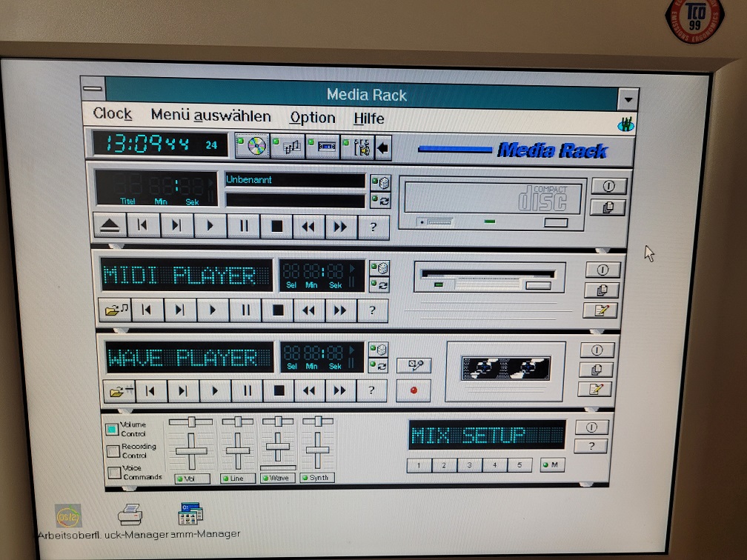This screenshot has height=560, width=747.
Task: Fast-forward the MIDI player
Action: click(340, 311)
